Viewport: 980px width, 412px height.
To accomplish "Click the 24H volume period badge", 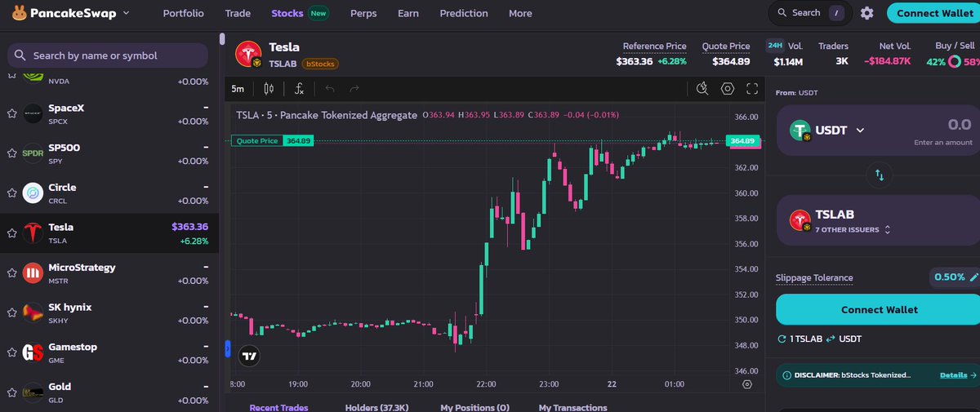I will (x=775, y=46).
